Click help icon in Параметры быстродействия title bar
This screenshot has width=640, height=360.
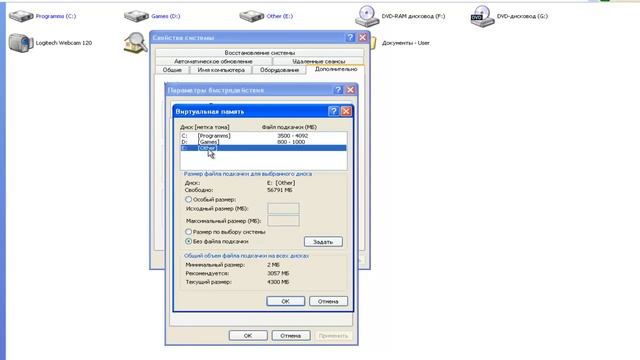tap(338, 90)
